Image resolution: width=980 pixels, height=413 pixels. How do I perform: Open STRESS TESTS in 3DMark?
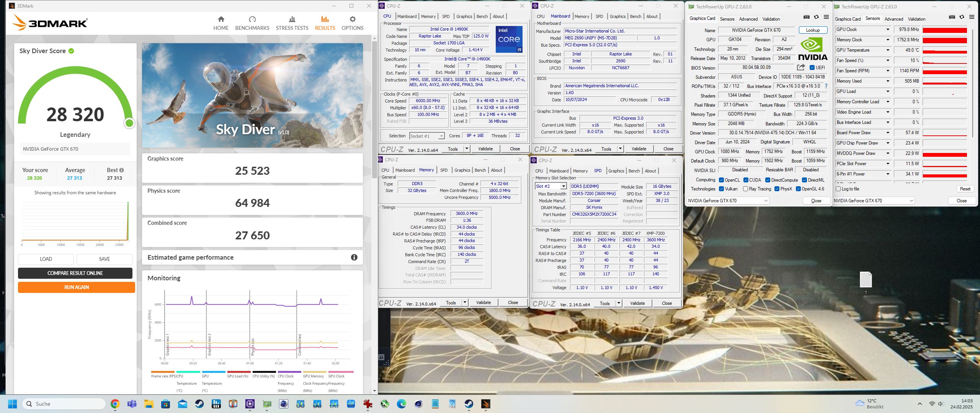pyautogui.click(x=292, y=23)
